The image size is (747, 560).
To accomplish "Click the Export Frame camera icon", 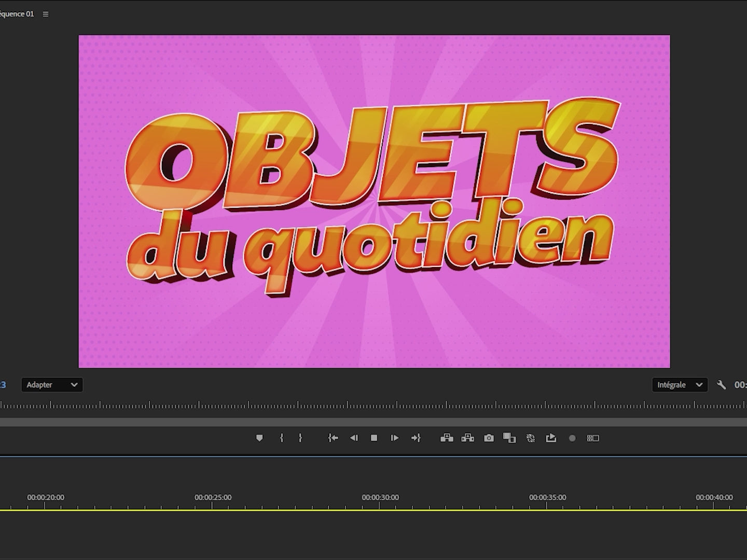I will (x=488, y=438).
